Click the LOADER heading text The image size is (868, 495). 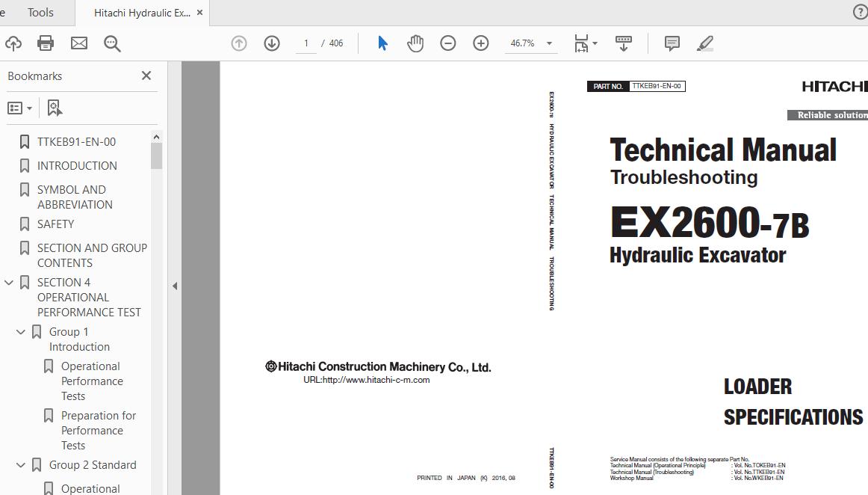click(x=758, y=387)
